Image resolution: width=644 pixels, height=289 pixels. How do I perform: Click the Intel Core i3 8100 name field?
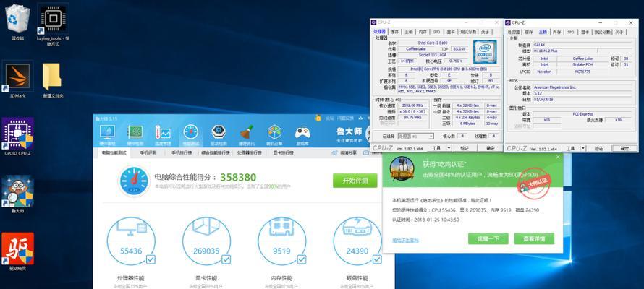434,43
